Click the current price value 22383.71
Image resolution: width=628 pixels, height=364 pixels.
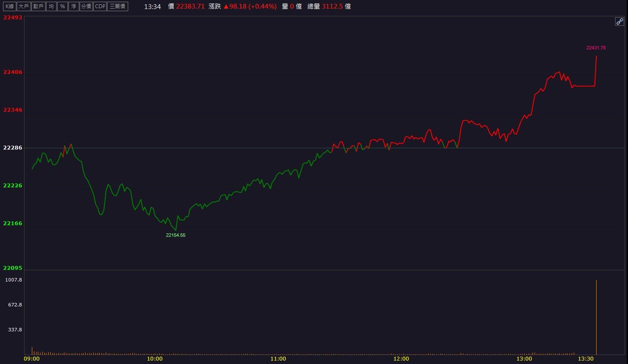point(190,6)
